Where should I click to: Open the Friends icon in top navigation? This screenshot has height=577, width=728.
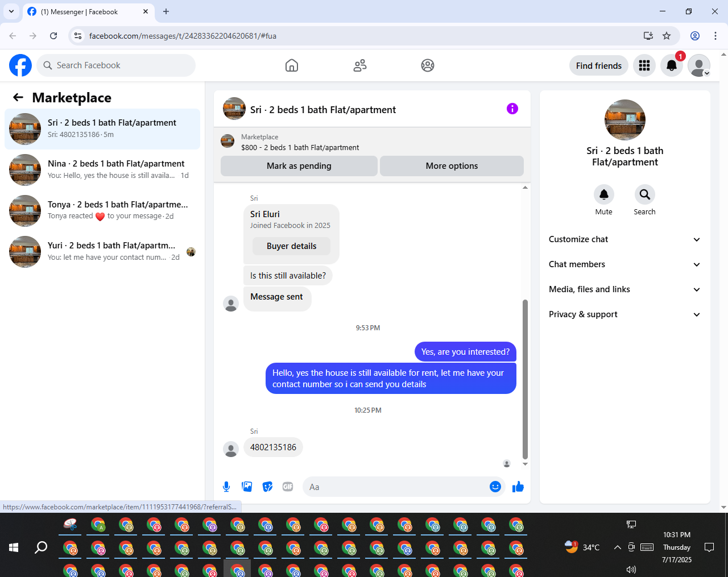click(x=360, y=65)
